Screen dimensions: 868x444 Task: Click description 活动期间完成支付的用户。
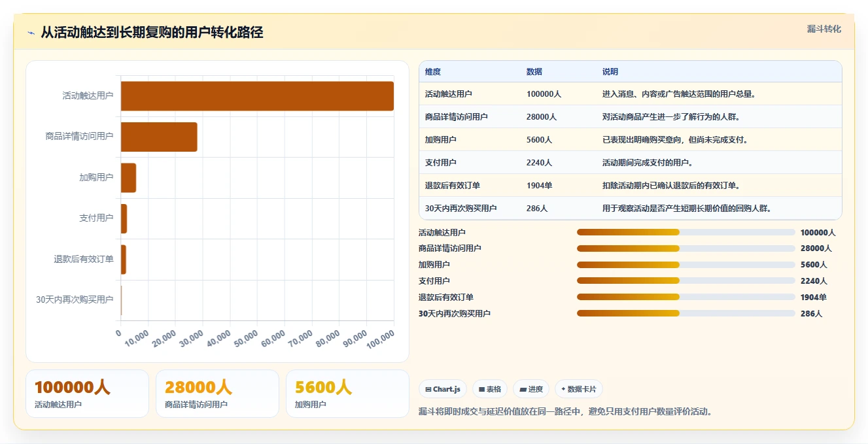(648, 163)
